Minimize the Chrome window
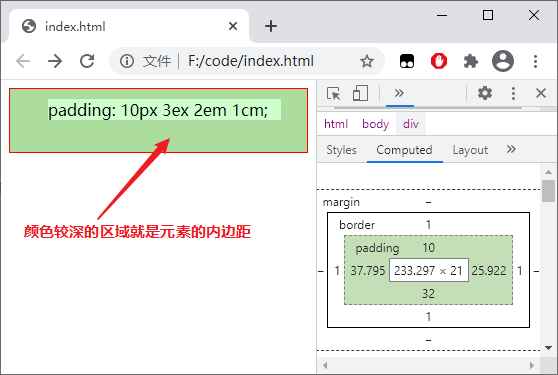558x375 pixels. click(442, 15)
